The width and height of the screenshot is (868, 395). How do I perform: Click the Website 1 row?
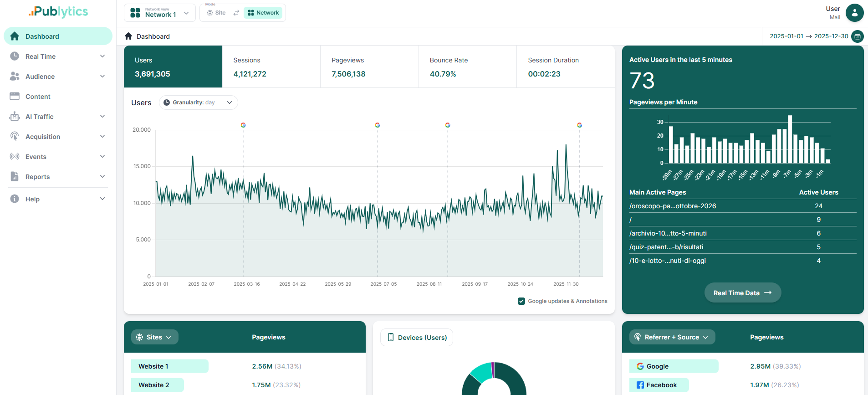click(x=245, y=366)
